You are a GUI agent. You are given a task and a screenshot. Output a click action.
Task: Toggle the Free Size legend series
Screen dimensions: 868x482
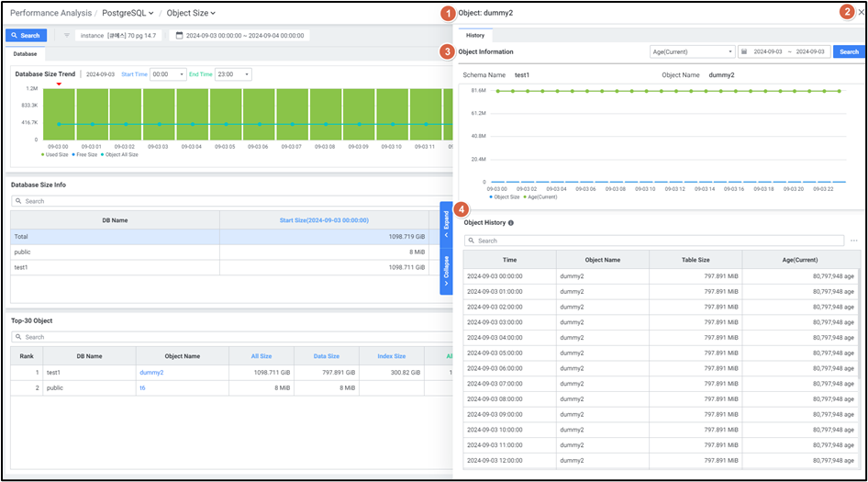[x=84, y=154]
